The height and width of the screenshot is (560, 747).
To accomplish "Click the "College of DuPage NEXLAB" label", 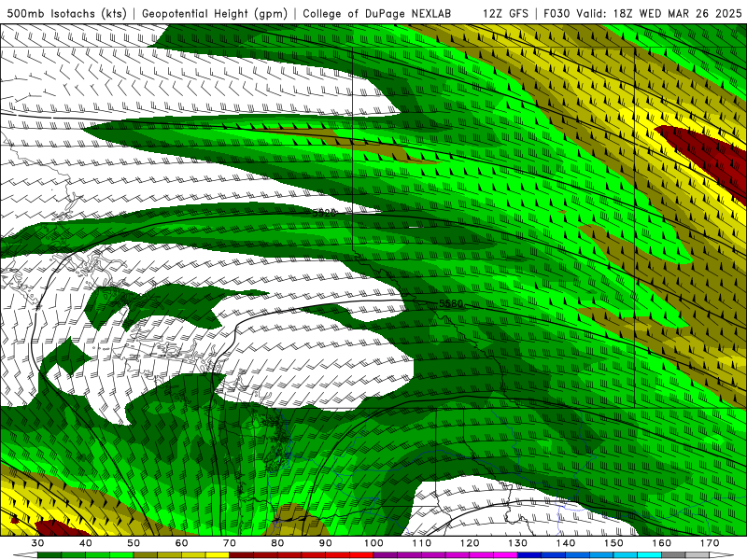I will 376,13.
